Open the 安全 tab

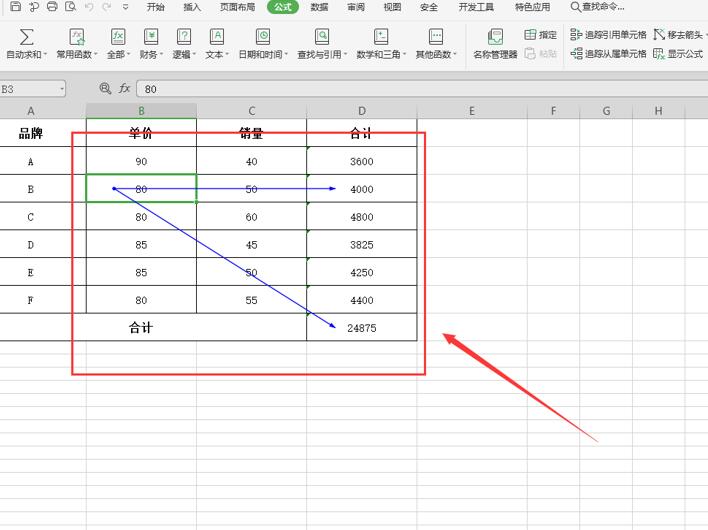[x=429, y=7]
